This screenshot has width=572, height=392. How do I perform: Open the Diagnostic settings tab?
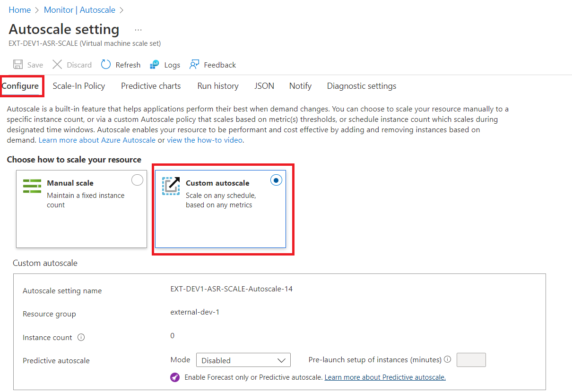pyautogui.click(x=362, y=86)
